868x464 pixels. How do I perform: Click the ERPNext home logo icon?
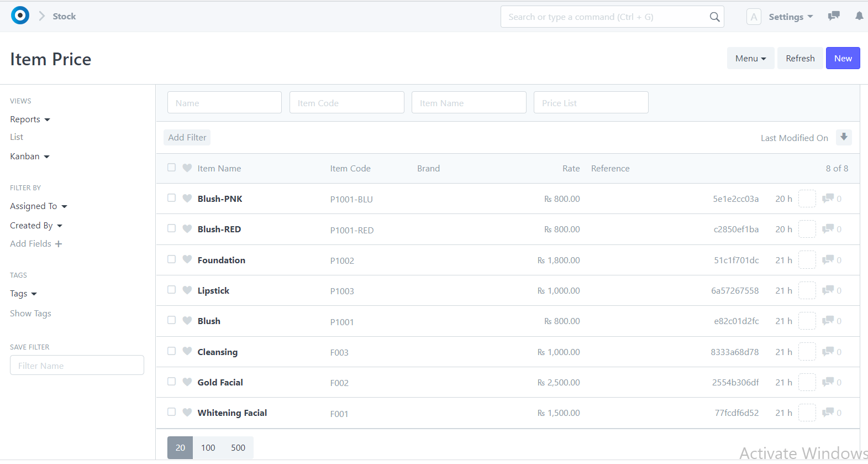pyautogui.click(x=20, y=15)
